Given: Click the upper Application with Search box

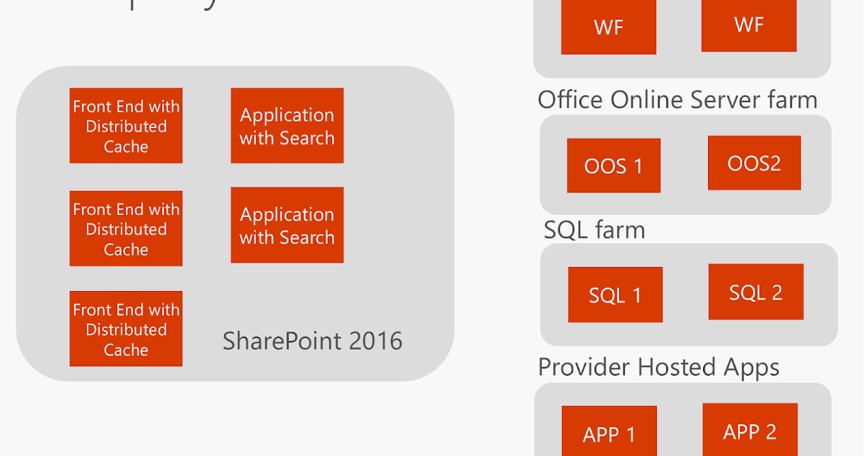Looking at the screenshot, I should tap(286, 126).
